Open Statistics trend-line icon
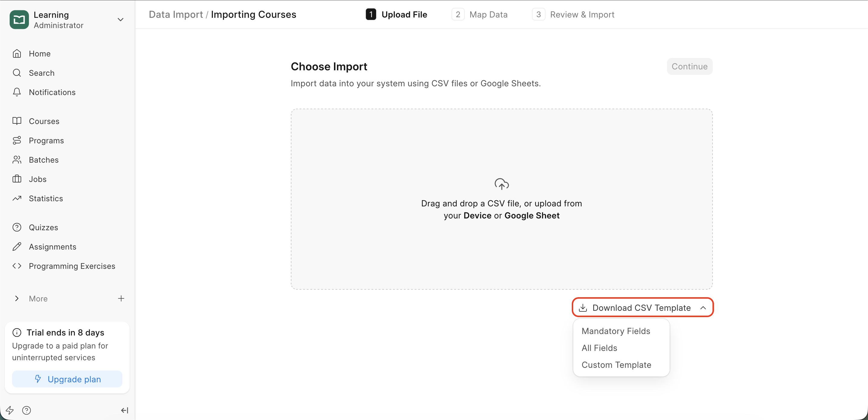This screenshot has width=868, height=420. point(17,198)
